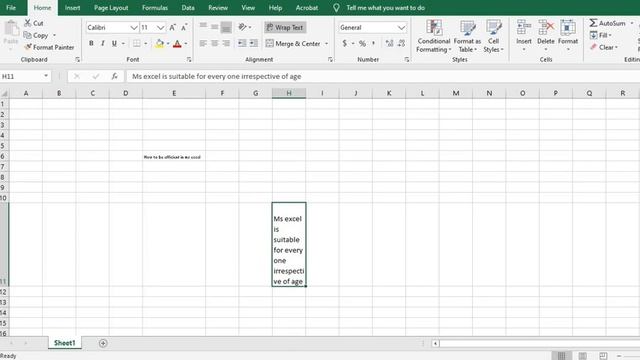Toggle Underline formatting

[114, 43]
